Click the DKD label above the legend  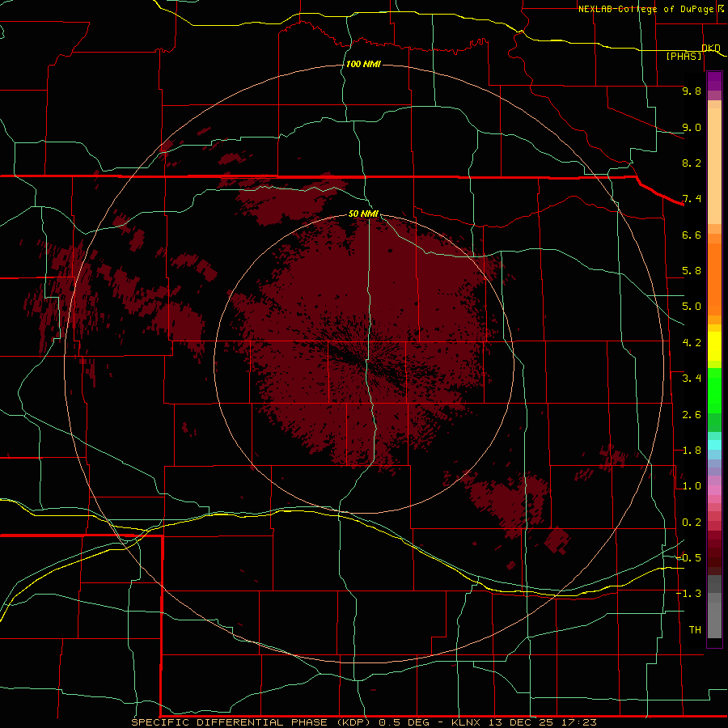coord(711,48)
